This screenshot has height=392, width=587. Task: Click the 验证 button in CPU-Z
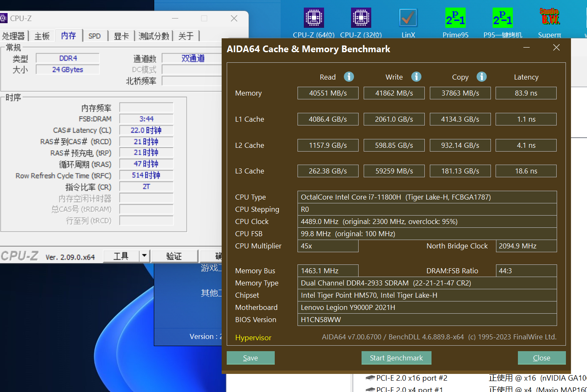[174, 256]
